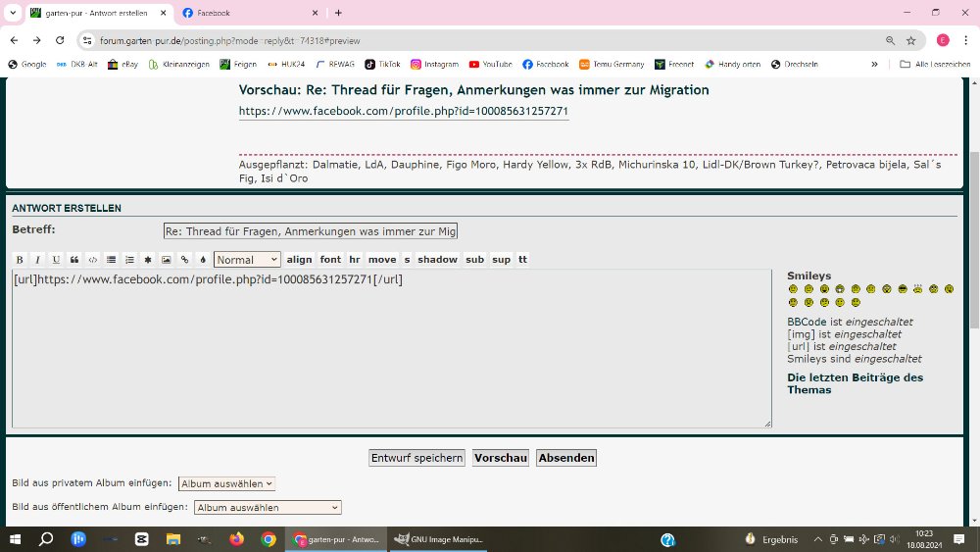
Task: Pick font color with droplet icon
Action: (x=202, y=260)
